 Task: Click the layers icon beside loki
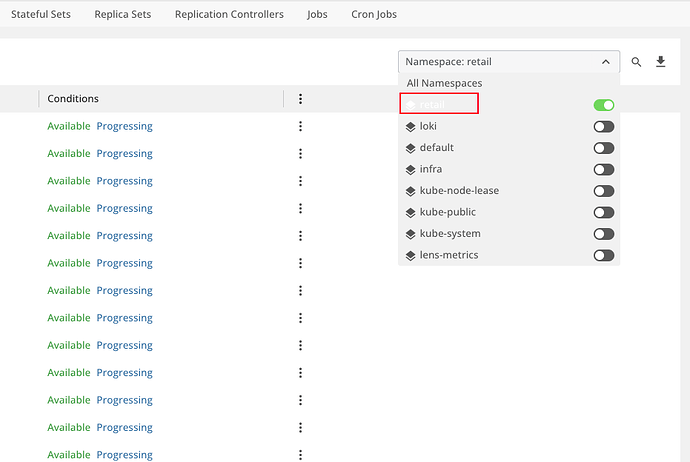coord(410,127)
